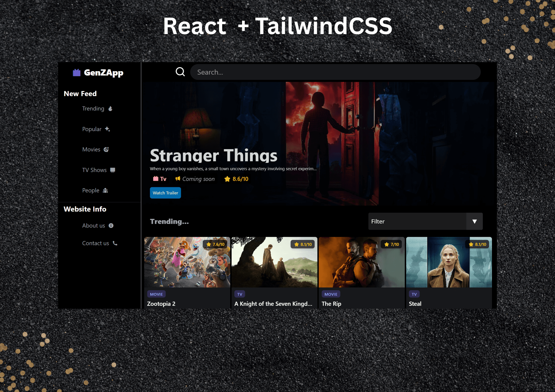Click the group icon beside People
This screenshot has width=555, height=392.
(105, 190)
